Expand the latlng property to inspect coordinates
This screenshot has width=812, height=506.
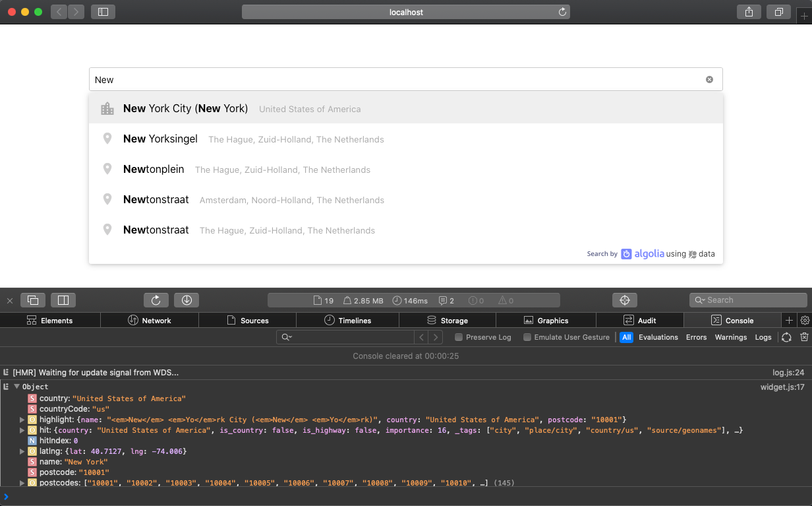22,451
